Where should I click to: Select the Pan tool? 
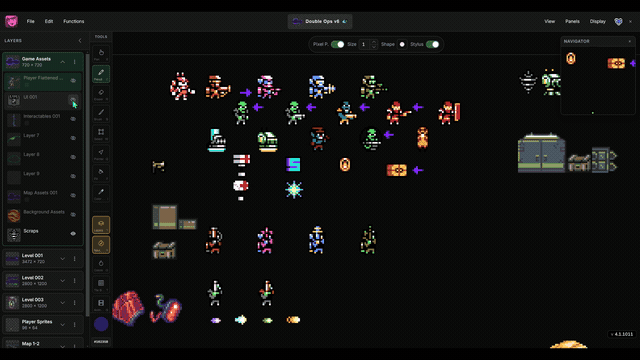(101, 54)
